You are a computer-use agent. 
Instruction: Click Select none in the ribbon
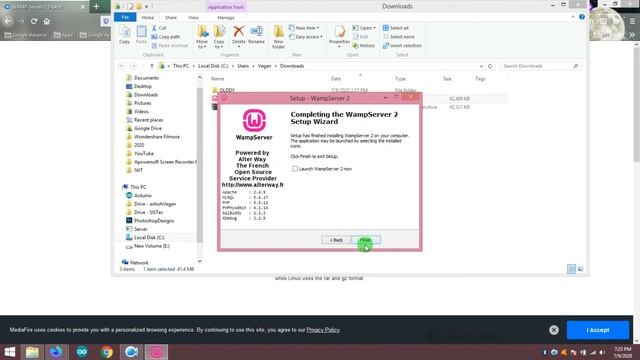point(398,37)
